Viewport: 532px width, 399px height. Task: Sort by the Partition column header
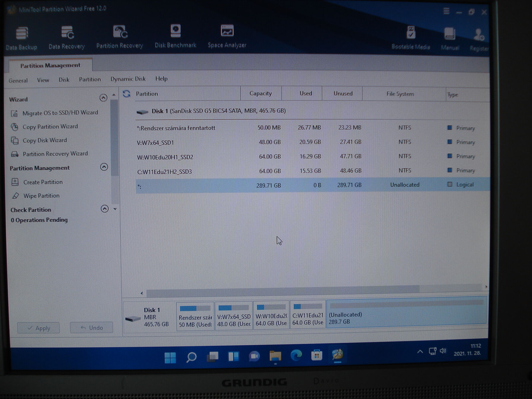pyautogui.click(x=188, y=94)
